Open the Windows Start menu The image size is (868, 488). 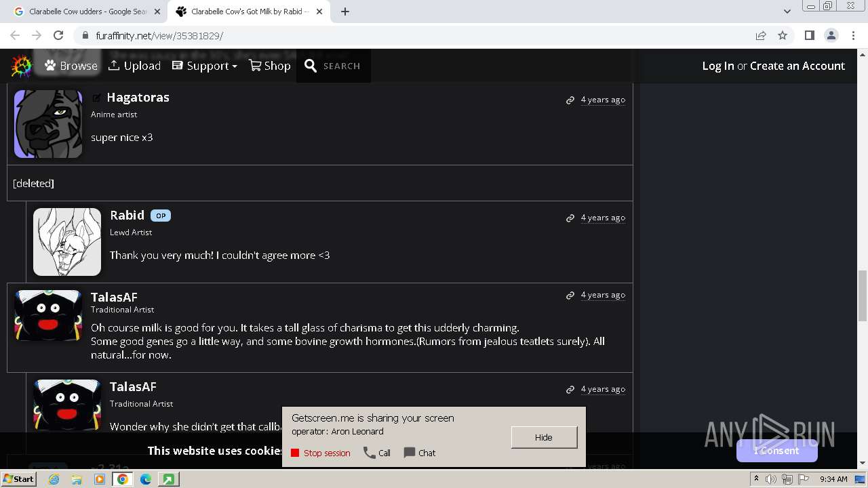[x=19, y=479]
